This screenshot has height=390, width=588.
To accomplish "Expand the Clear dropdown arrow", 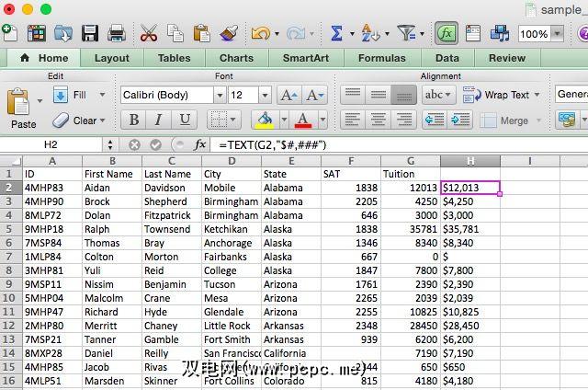I will (x=102, y=120).
